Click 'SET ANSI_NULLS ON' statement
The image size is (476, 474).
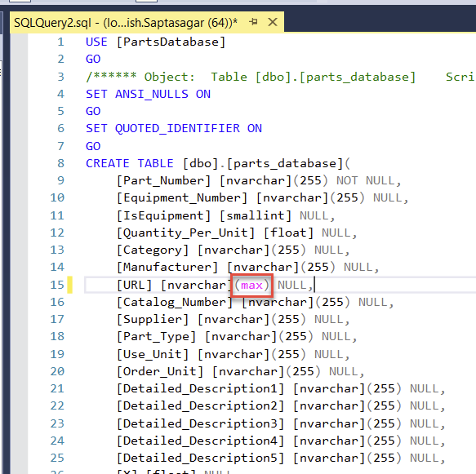[x=148, y=94]
